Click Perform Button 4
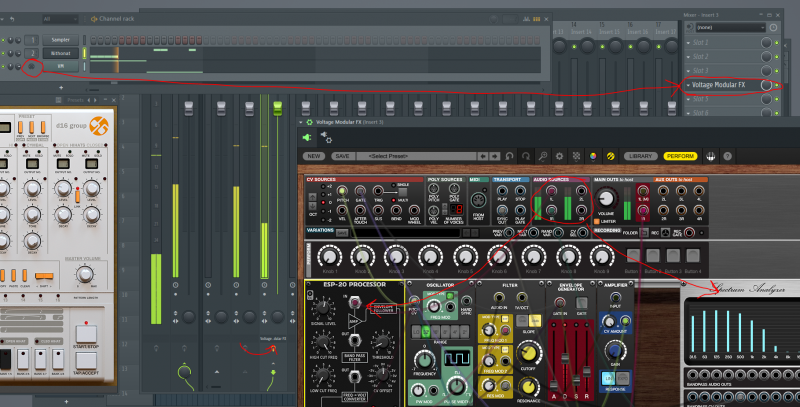Viewport: 800px width, 407px height. (x=692, y=256)
